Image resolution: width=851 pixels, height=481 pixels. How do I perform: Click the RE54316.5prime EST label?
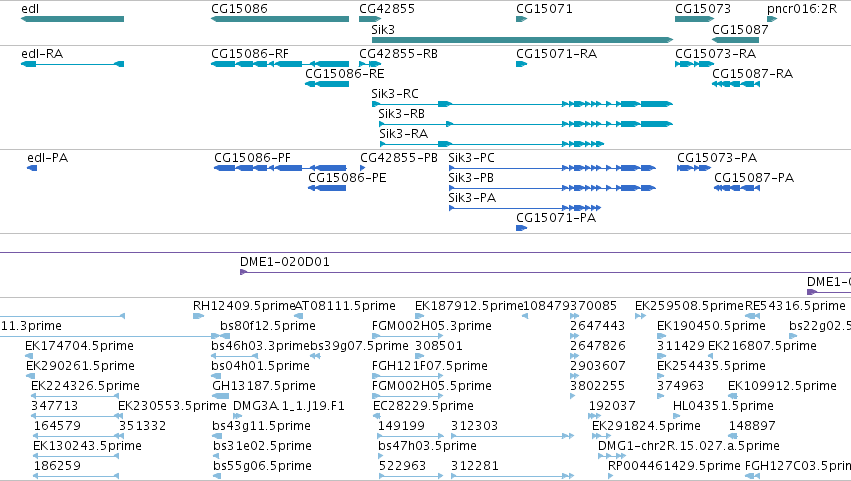pos(795,306)
